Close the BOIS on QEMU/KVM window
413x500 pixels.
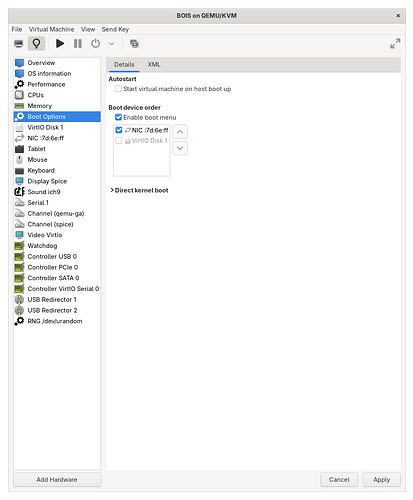398,16
